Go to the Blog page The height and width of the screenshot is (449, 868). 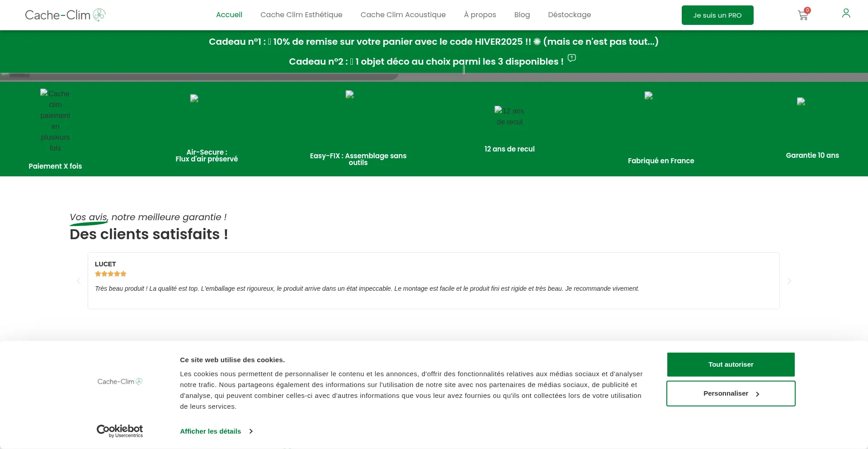pyautogui.click(x=522, y=15)
